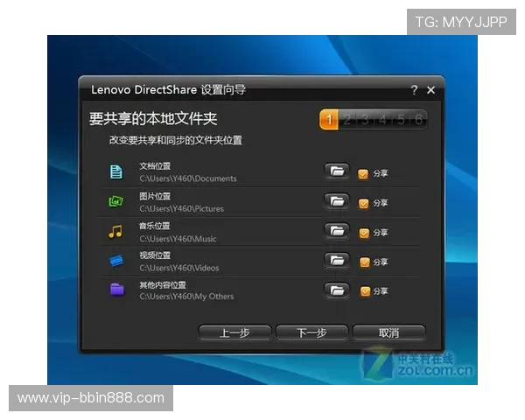Click the 文档位置 label
The width and height of the screenshot is (525, 420).
[155, 166]
